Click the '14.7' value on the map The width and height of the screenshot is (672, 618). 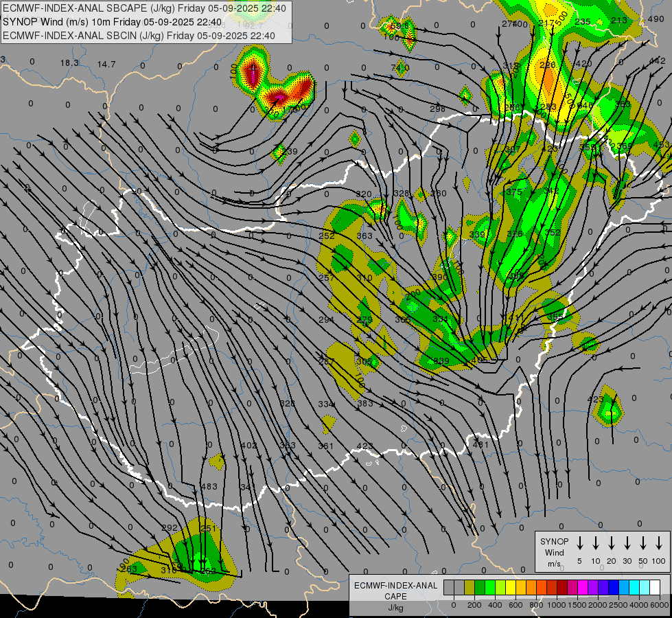click(106, 65)
